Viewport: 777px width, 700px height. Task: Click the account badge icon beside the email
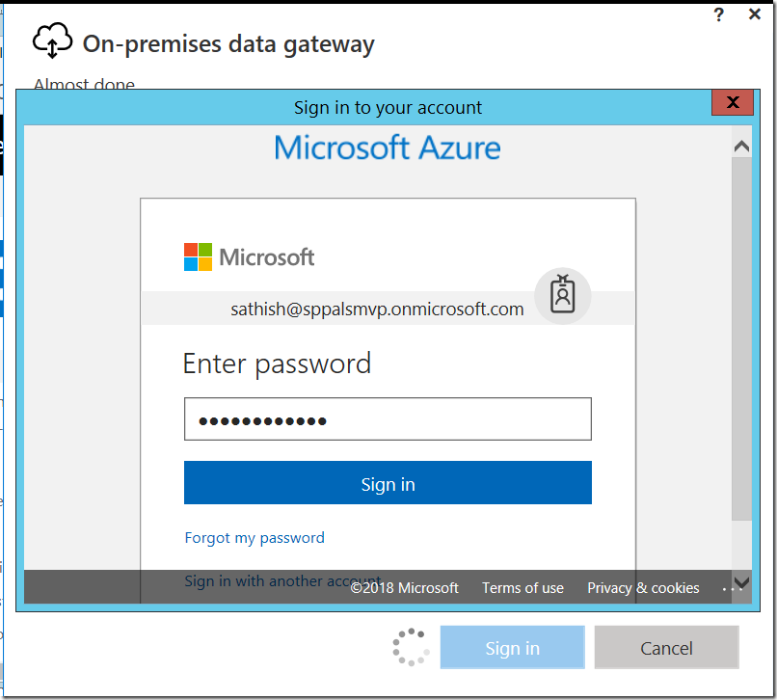click(x=562, y=295)
